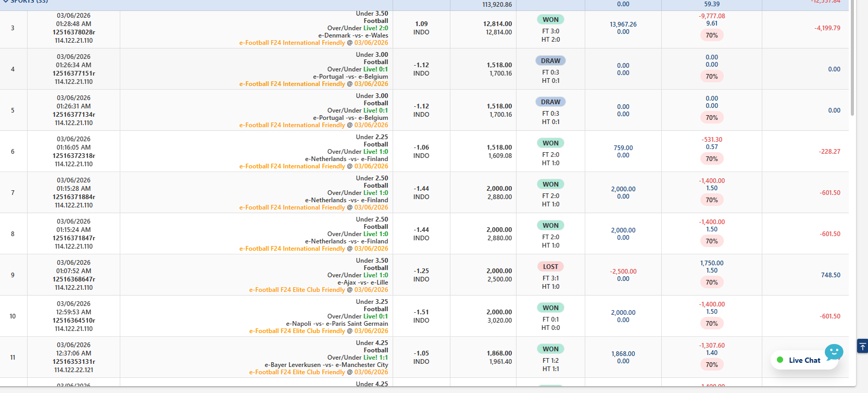
Task: Select ticket number 12516372318r
Action: point(74,156)
